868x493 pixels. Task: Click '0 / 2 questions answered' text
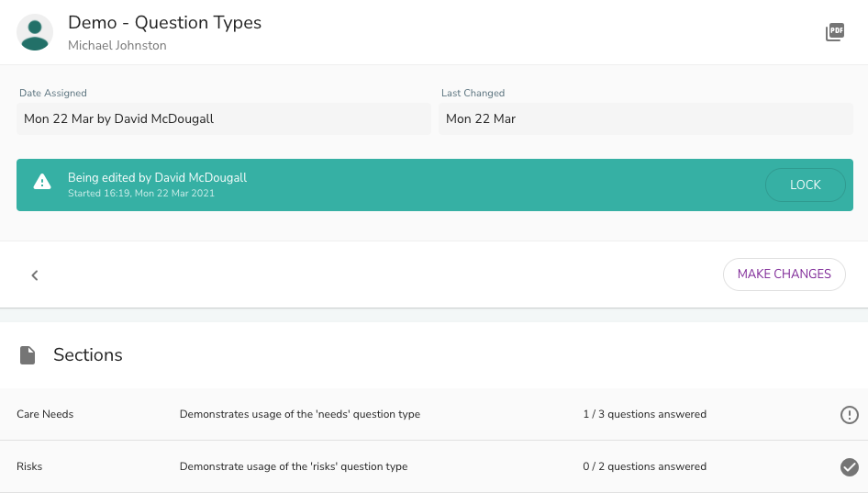[644, 466]
